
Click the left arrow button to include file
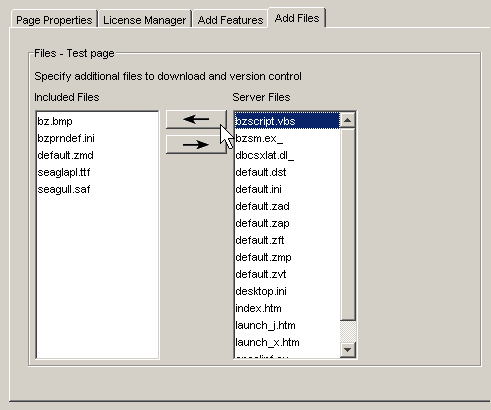point(196,119)
